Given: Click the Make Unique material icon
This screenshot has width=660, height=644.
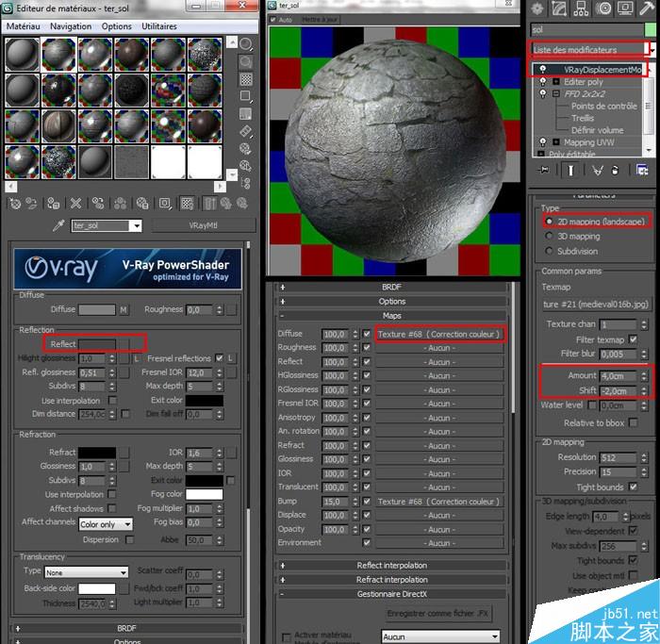Looking at the screenshot, I should (121, 205).
